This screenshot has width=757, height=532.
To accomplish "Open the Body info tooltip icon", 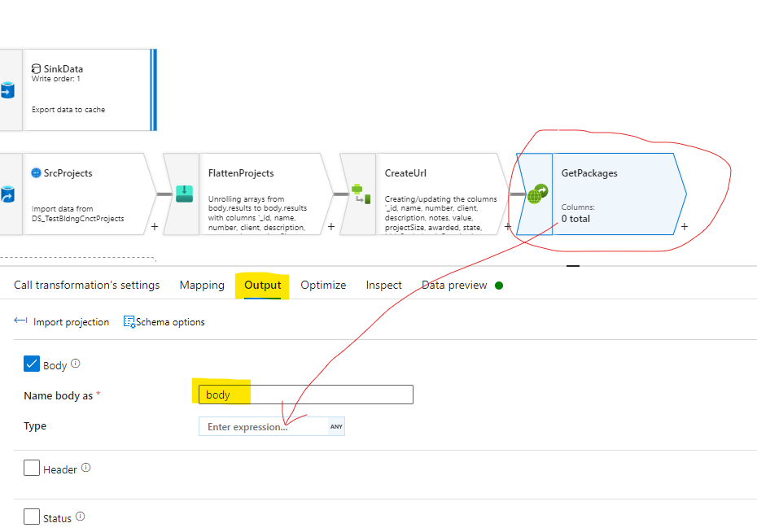I will coord(76,364).
